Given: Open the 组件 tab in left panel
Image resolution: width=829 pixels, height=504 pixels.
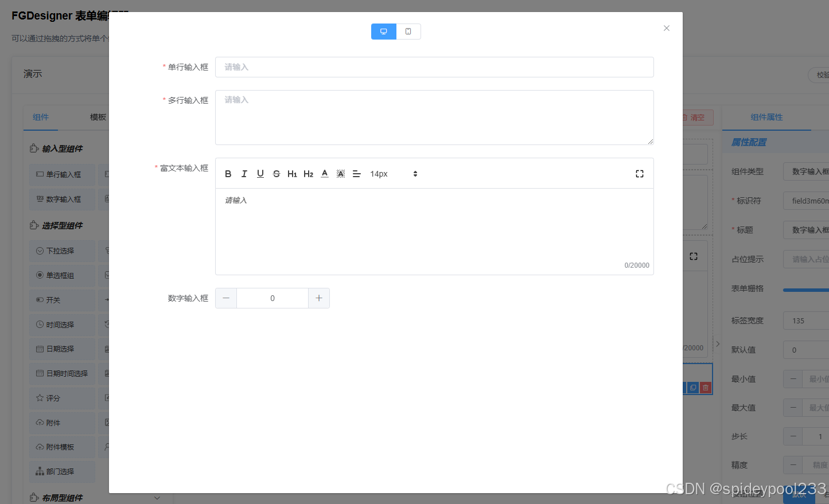Looking at the screenshot, I should (x=41, y=117).
